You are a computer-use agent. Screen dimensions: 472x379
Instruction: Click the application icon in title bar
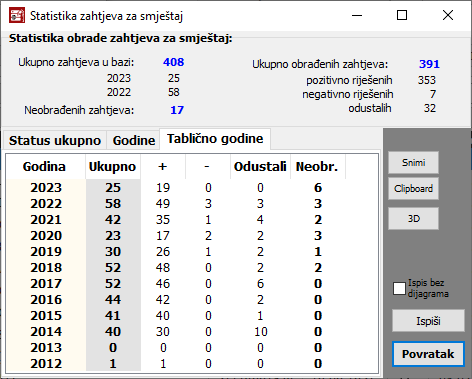pyautogui.click(x=17, y=15)
